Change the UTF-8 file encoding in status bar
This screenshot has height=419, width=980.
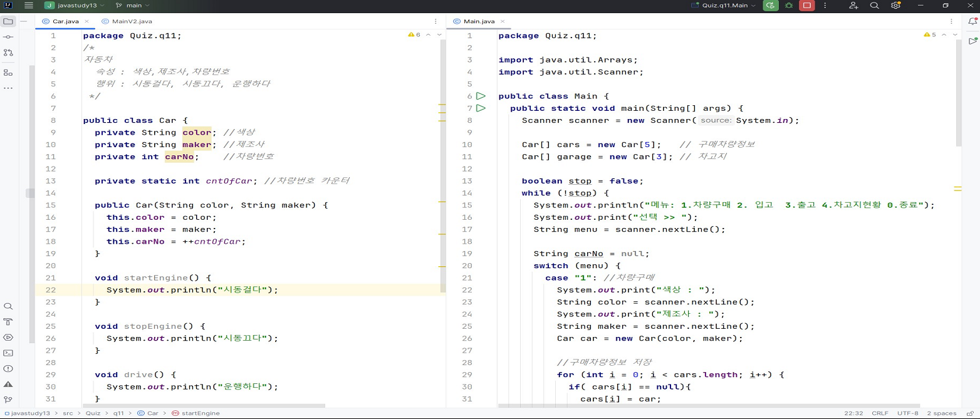pos(907,413)
